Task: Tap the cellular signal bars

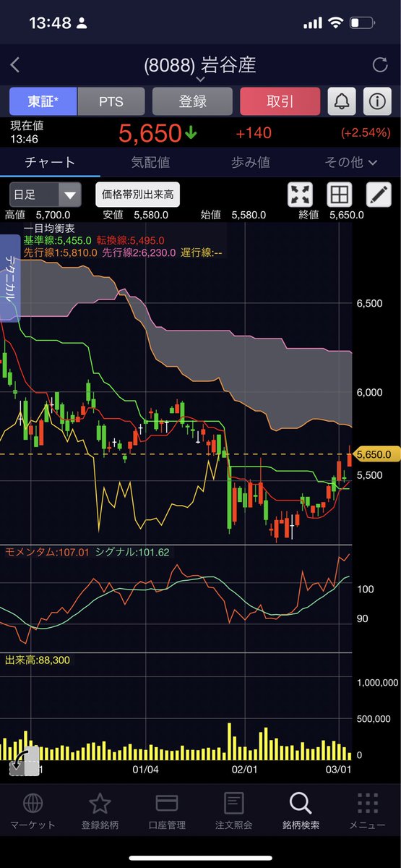Action: tap(312, 23)
